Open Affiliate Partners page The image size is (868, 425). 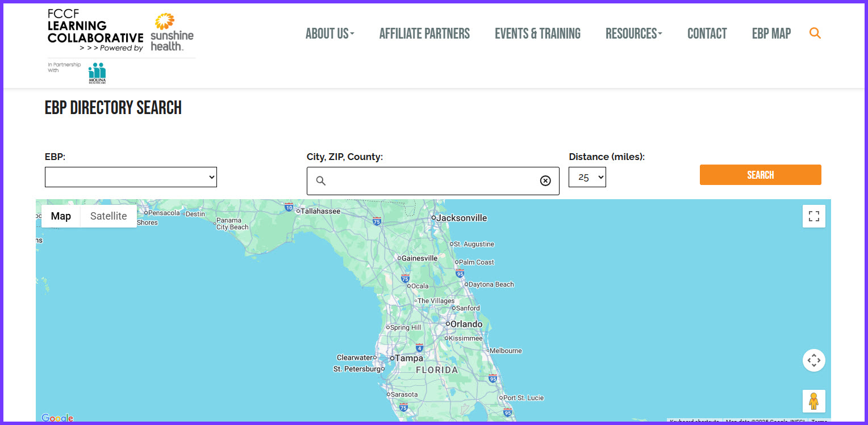pos(424,34)
